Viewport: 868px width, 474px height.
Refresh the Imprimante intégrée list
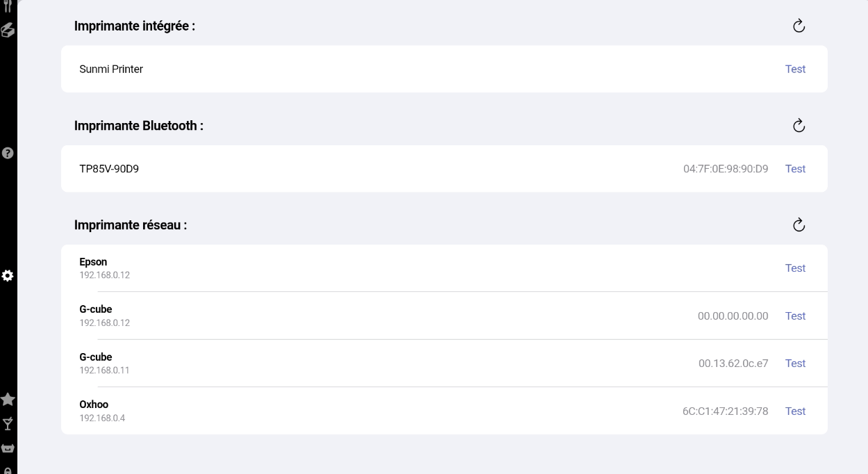[x=799, y=26]
